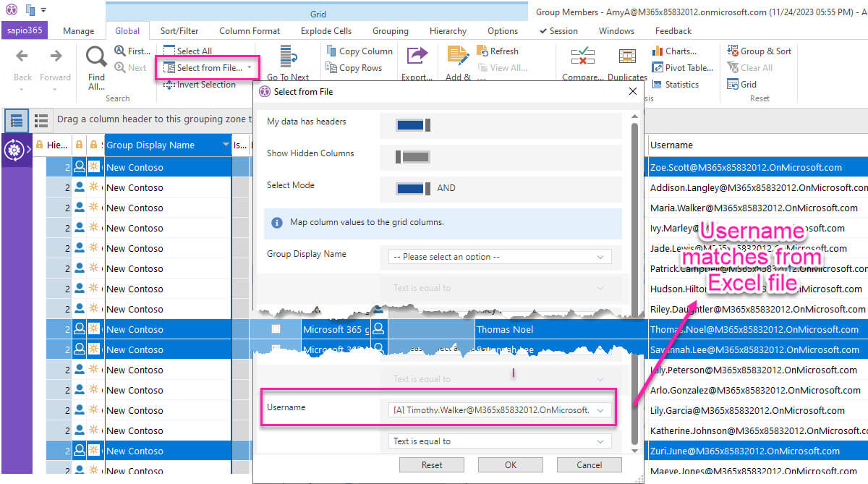Refresh the grid data
868x484 pixels.
click(x=498, y=51)
